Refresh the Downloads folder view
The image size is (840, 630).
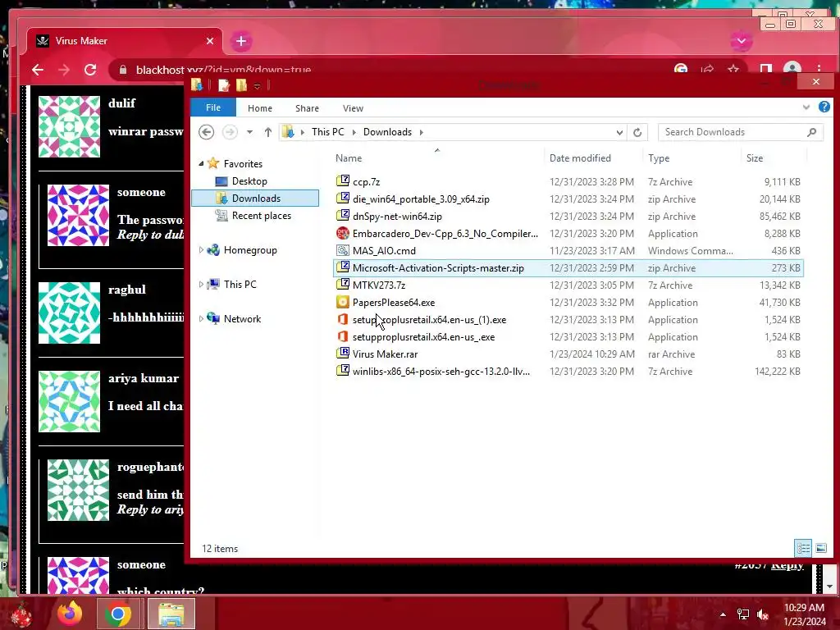(637, 132)
